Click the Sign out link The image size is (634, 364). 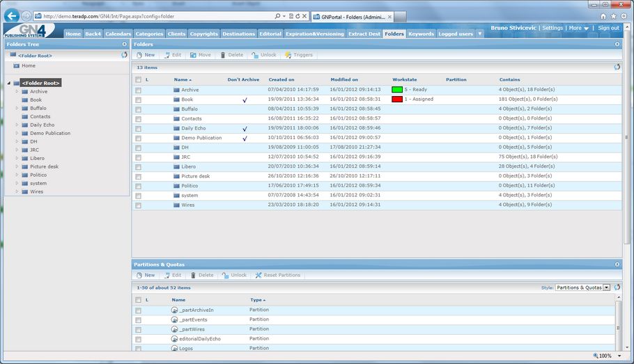click(608, 28)
